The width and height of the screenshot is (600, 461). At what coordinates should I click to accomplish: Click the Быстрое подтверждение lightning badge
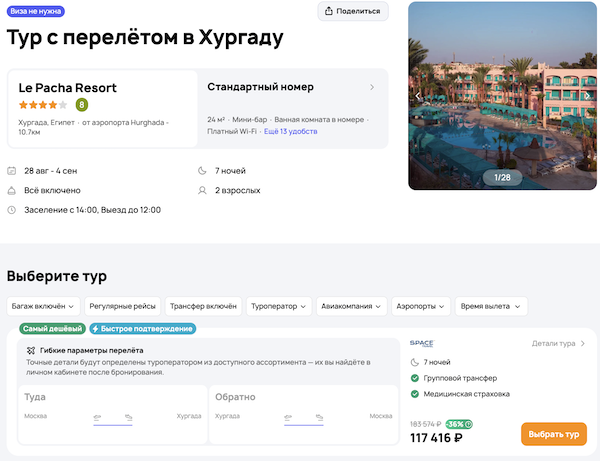coord(142,328)
